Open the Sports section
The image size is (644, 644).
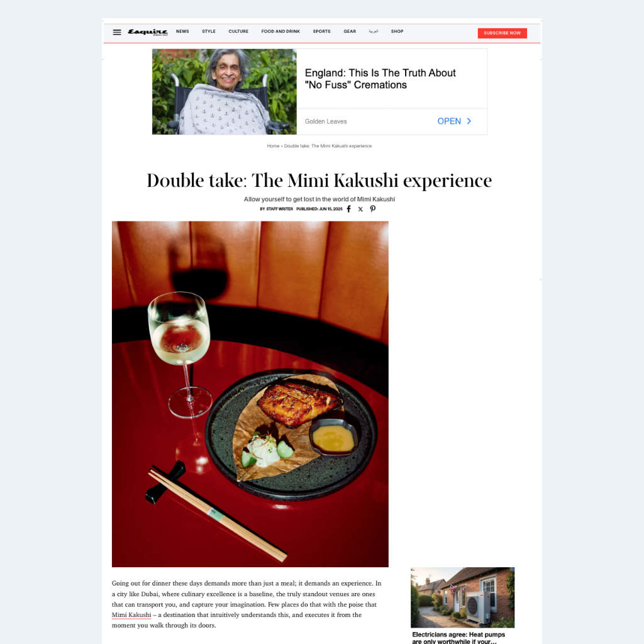(x=321, y=31)
